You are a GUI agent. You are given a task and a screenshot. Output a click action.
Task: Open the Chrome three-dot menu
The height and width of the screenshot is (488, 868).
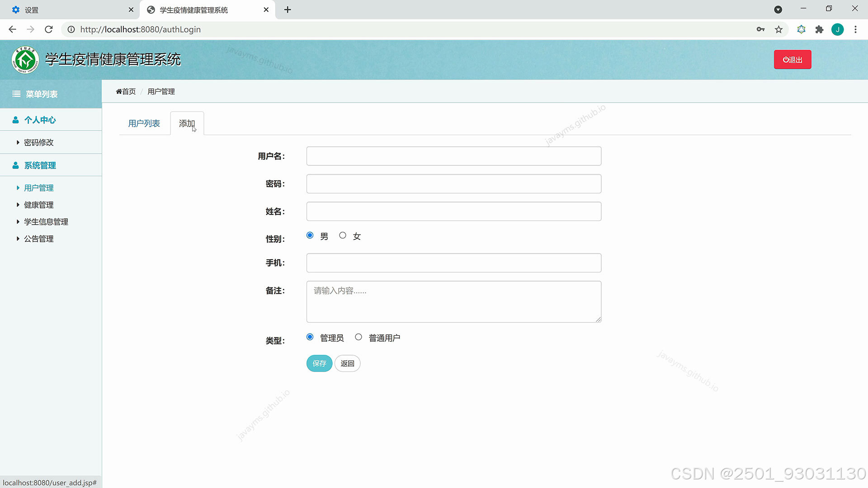pos(855,29)
